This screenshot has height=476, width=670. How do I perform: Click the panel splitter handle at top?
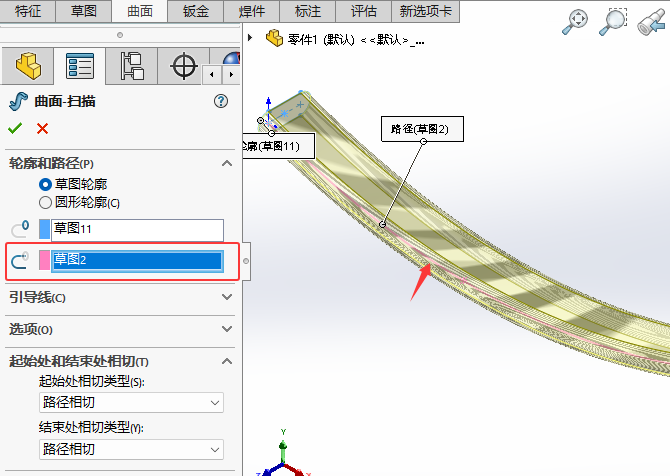[x=120, y=35]
